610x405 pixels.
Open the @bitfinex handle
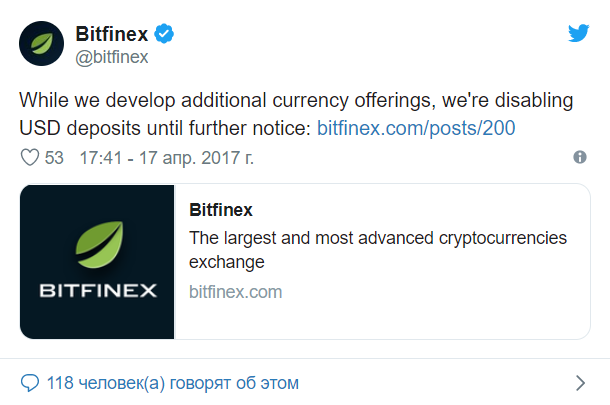pyautogui.click(x=111, y=57)
